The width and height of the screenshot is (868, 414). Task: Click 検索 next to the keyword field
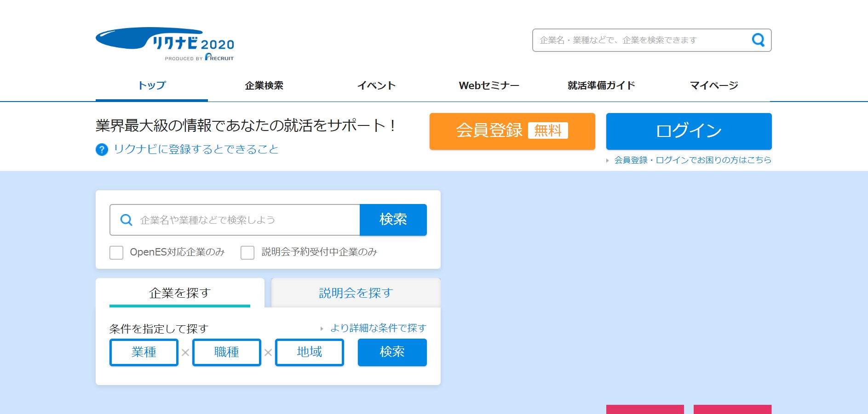coord(393,220)
